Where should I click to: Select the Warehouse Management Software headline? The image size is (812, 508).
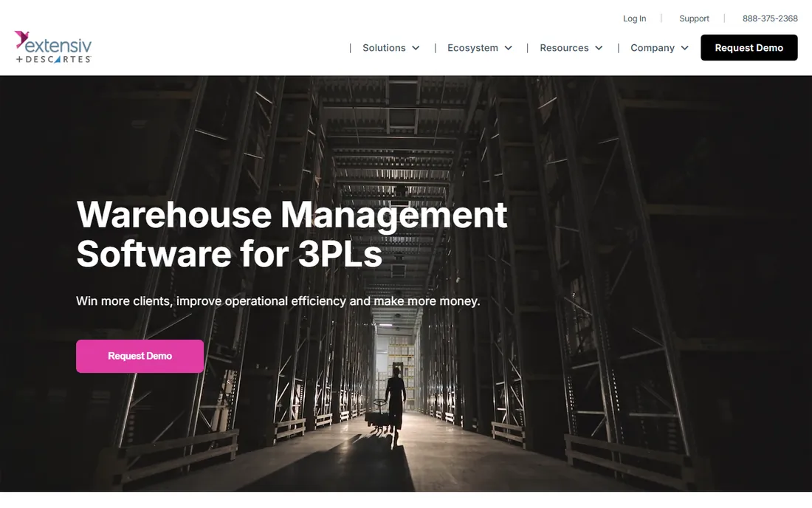click(292, 234)
